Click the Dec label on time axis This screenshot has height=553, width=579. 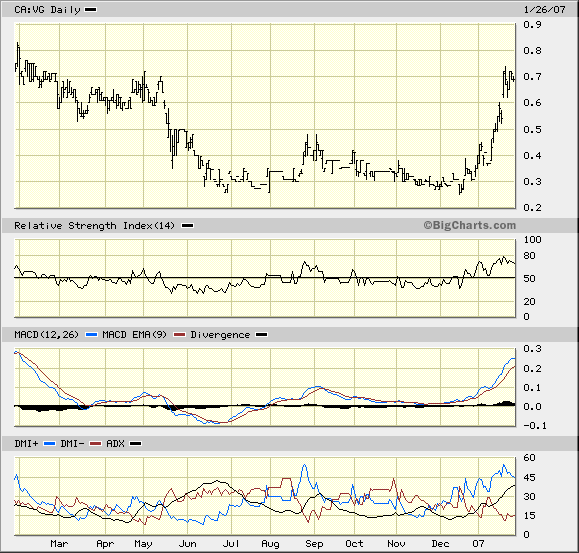click(440, 544)
